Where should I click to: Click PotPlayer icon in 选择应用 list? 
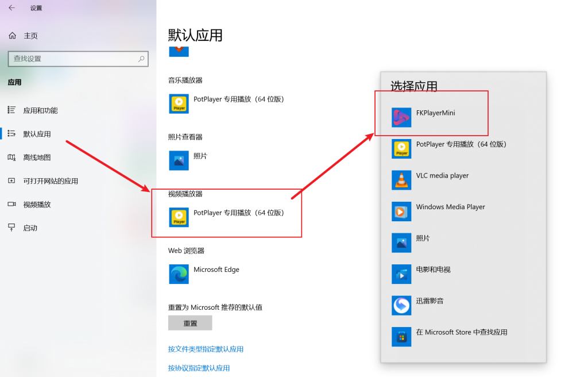click(401, 149)
